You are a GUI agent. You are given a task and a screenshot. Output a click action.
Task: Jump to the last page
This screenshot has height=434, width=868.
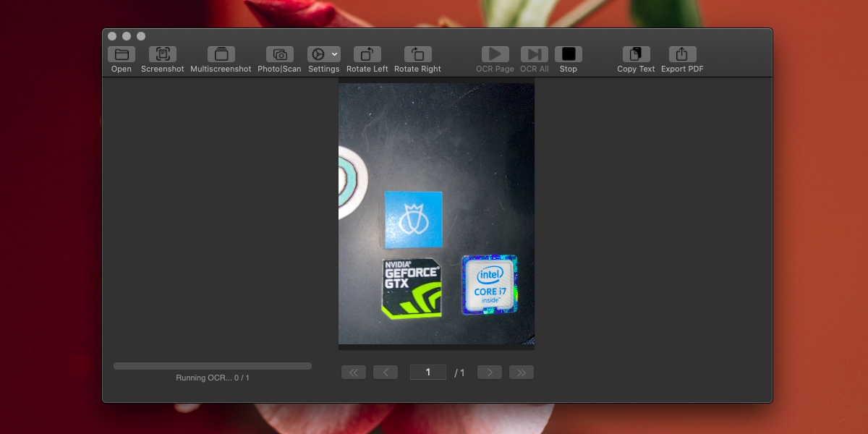click(522, 373)
